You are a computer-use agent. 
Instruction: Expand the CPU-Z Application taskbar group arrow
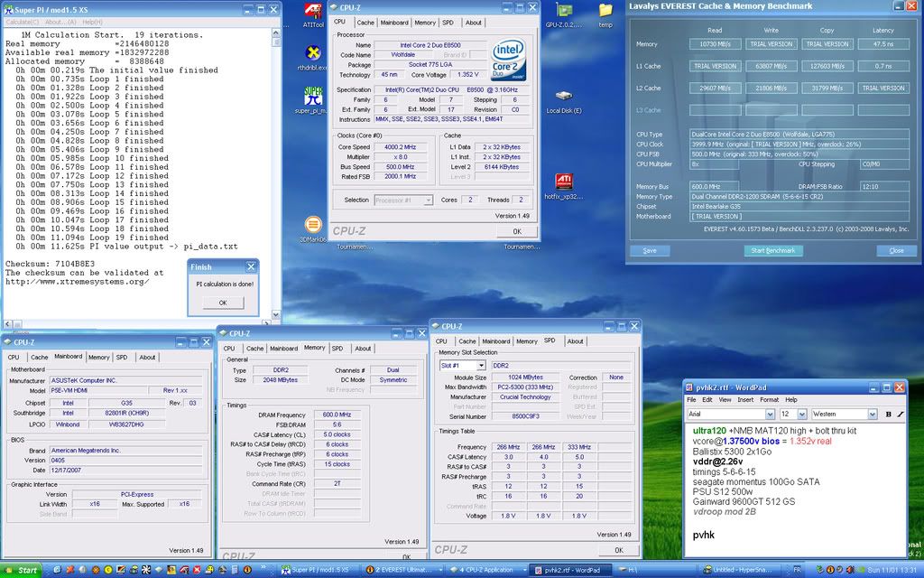pos(524,570)
